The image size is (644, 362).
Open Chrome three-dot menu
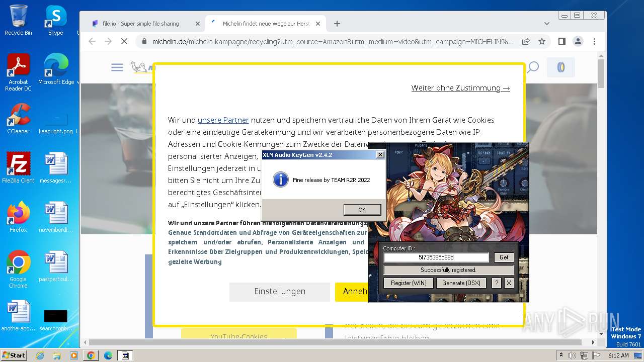pyautogui.click(x=594, y=41)
